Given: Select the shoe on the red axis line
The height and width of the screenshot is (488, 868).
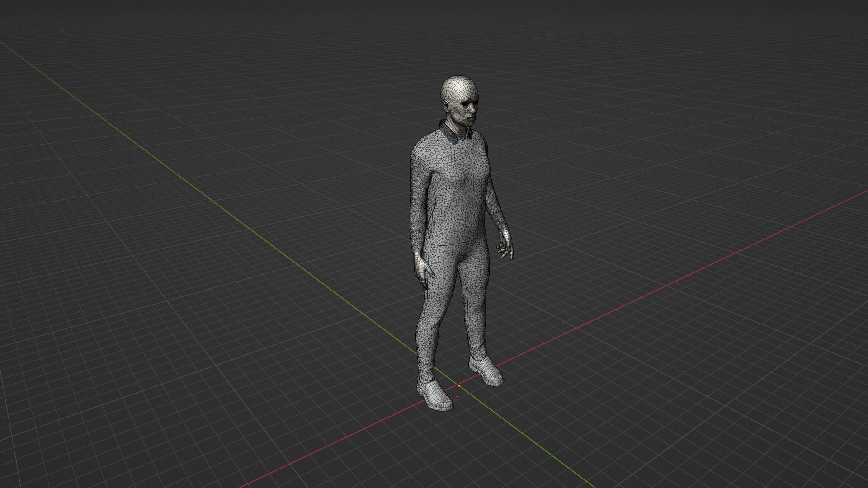Looking at the screenshot, I should [486, 371].
